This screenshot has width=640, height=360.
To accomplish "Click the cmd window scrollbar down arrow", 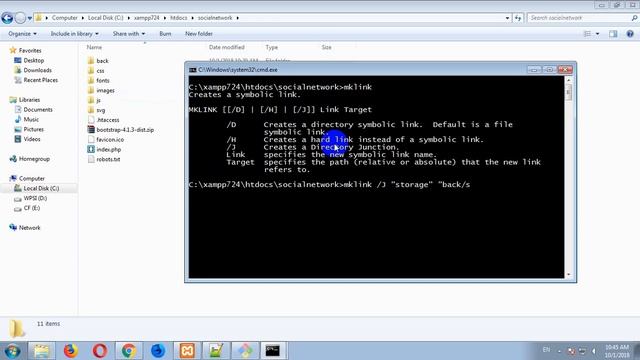I will coord(569,275).
